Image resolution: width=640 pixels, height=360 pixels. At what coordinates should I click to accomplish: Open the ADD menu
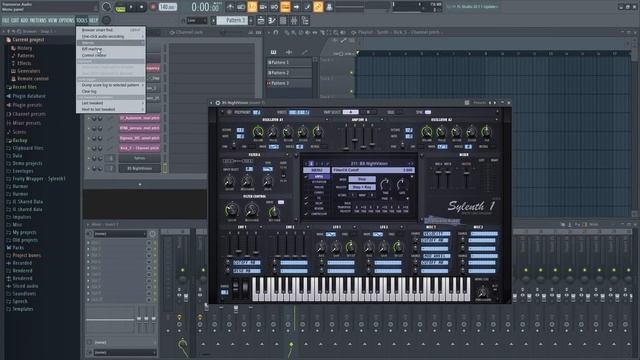pyautogui.click(x=24, y=20)
